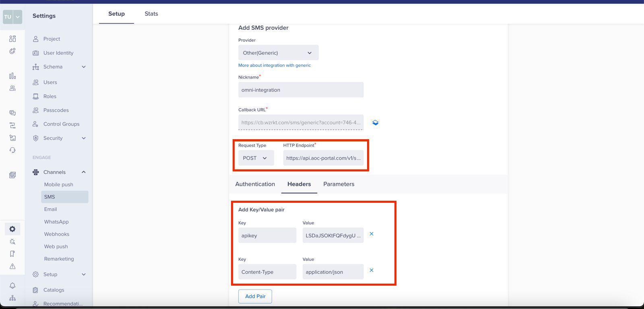
Task: Collapse the Channels section
Action: pyautogui.click(x=84, y=172)
